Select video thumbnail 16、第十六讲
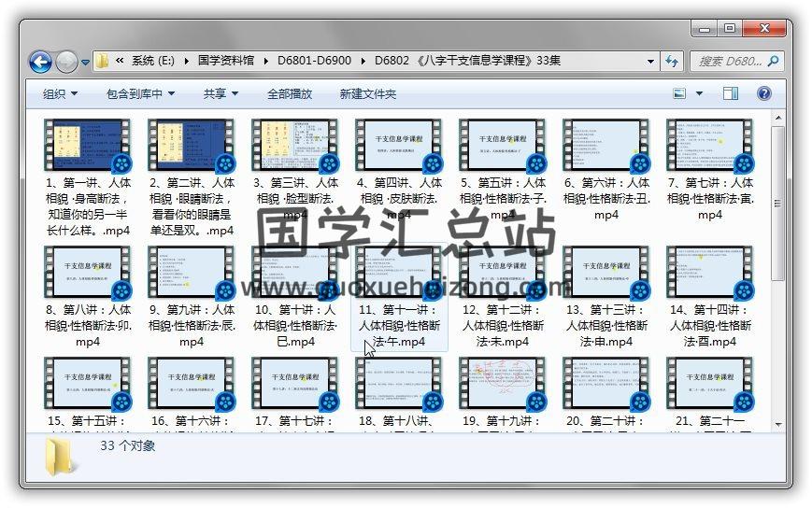This screenshot has height=508, width=812. pyautogui.click(x=192, y=383)
